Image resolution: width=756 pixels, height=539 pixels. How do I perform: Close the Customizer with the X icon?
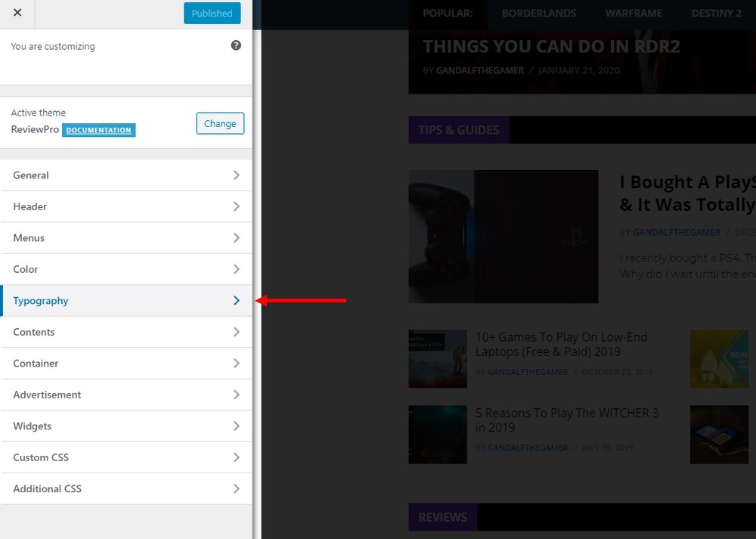click(17, 13)
